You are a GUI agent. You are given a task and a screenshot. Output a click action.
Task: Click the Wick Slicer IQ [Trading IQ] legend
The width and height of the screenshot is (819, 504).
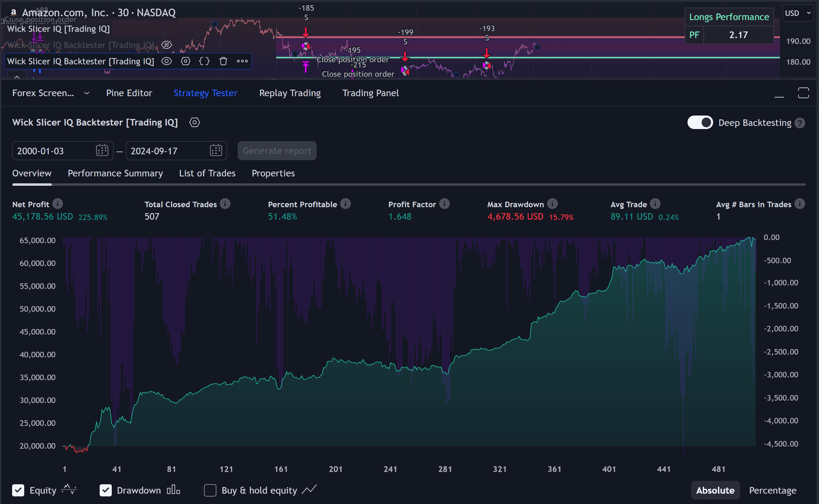(x=58, y=29)
